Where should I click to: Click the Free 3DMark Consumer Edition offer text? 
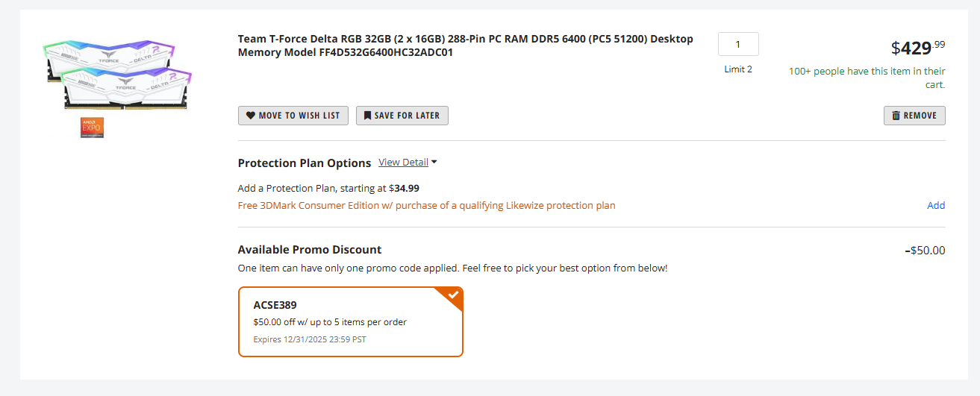426,205
